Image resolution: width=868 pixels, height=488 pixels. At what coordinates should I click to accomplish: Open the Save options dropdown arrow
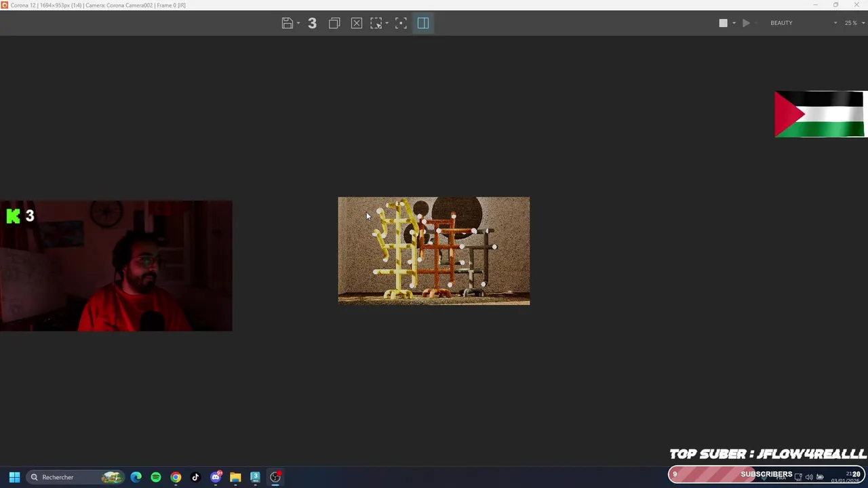click(298, 24)
